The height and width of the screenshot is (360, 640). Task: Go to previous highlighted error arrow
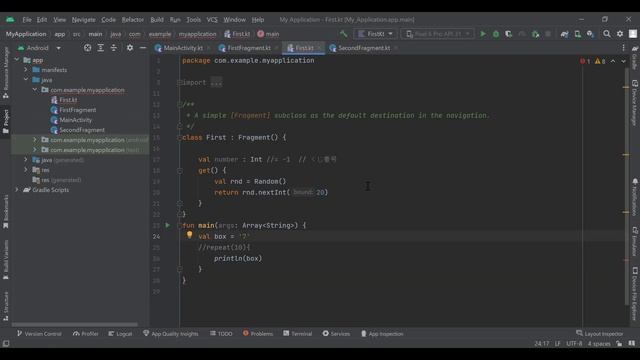point(613,61)
